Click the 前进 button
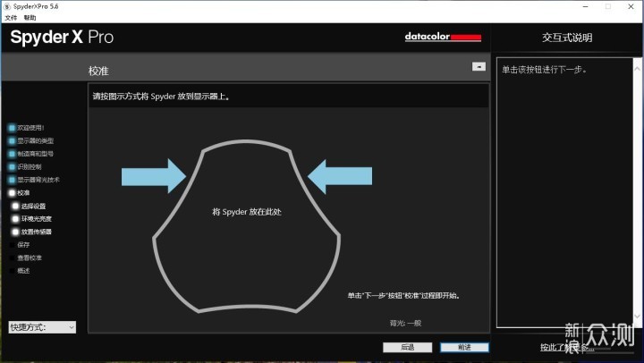Image resolution: width=644 pixels, height=363 pixels. (x=464, y=348)
